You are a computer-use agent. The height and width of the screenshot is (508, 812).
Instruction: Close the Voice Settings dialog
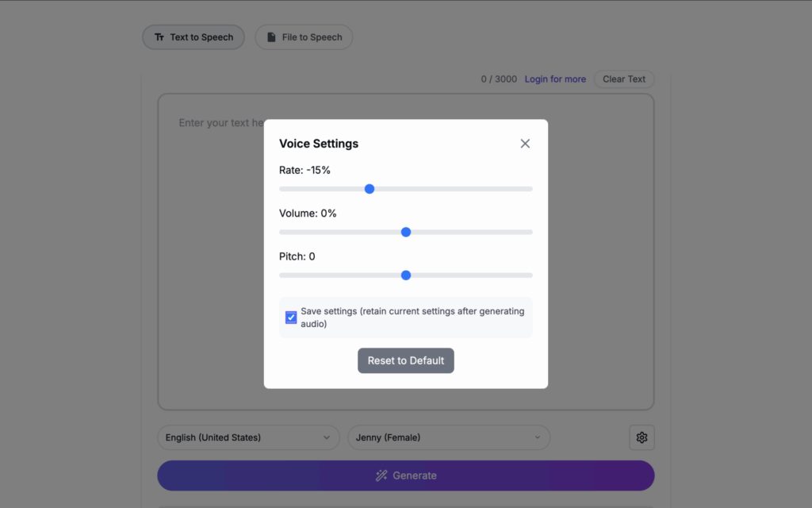[525, 144]
